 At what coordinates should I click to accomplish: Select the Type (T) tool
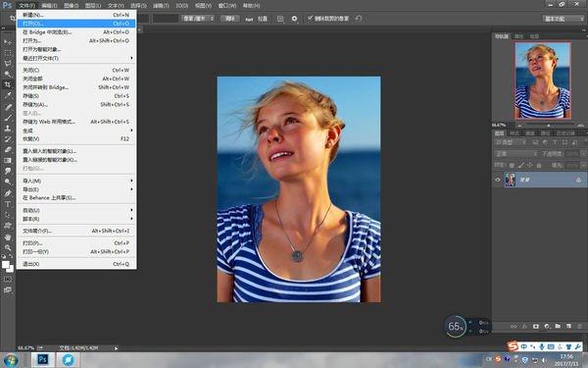pyautogui.click(x=8, y=204)
